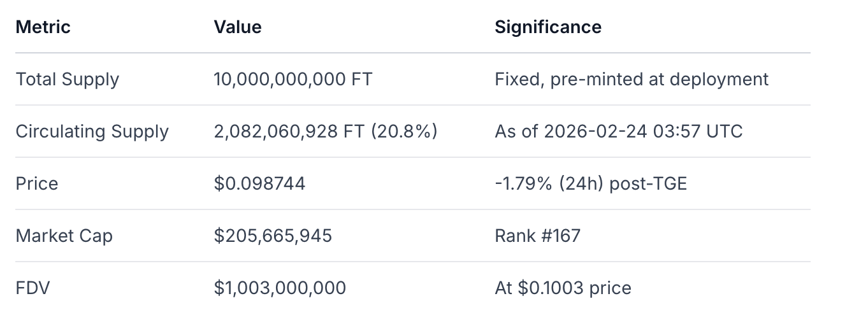Click 'Fixed, pre-minted at deployment' text
This screenshot has height=331, width=868.
click(x=631, y=80)
